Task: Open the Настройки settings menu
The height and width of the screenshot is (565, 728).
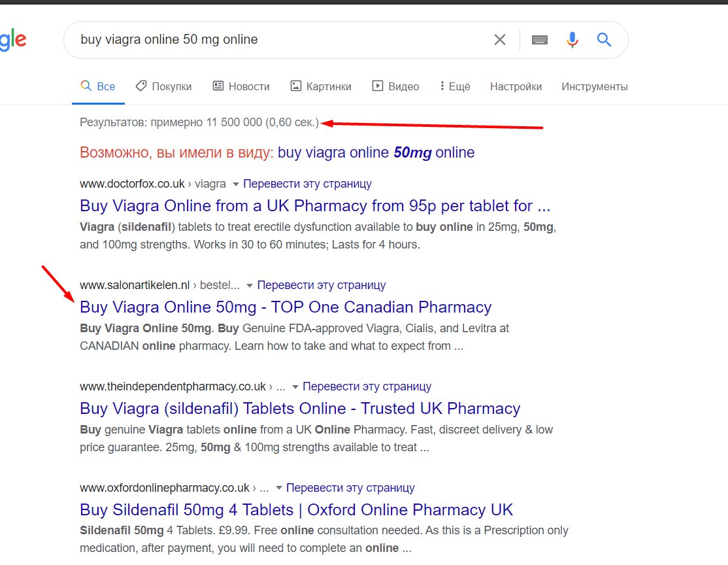Action: pos(516,86)
